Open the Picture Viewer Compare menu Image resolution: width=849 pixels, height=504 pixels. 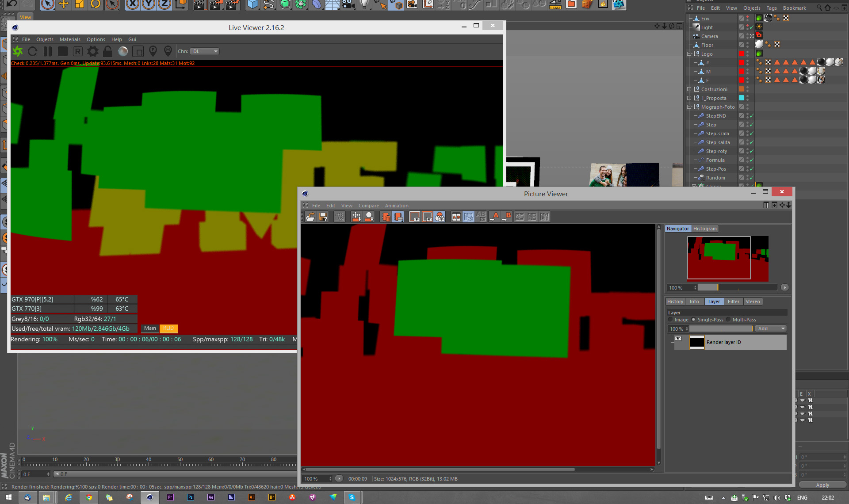pos(368,206)
